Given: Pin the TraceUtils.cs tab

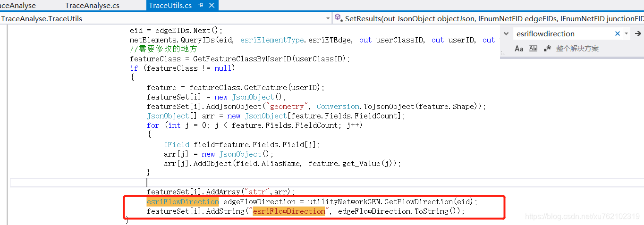Looking at the screenshot, I should [201, 6].
